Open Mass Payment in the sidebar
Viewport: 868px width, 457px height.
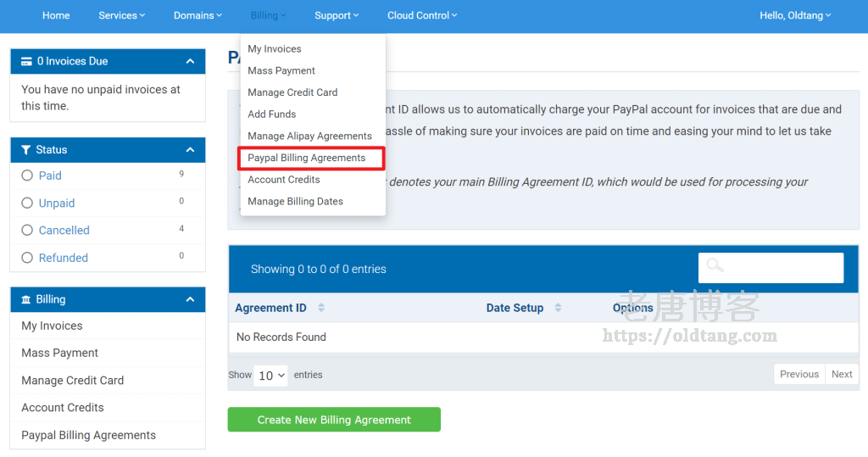pyautogui.click(x=60, y=353)
